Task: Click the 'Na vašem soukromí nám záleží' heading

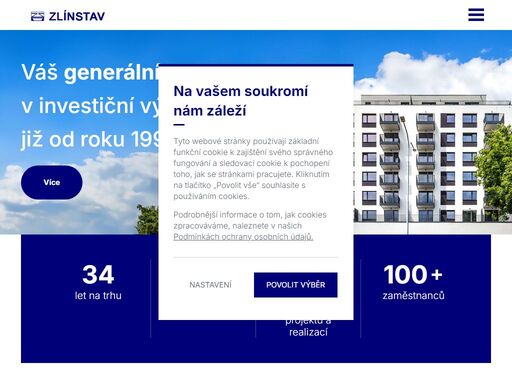Action: [x=241, y=101]
